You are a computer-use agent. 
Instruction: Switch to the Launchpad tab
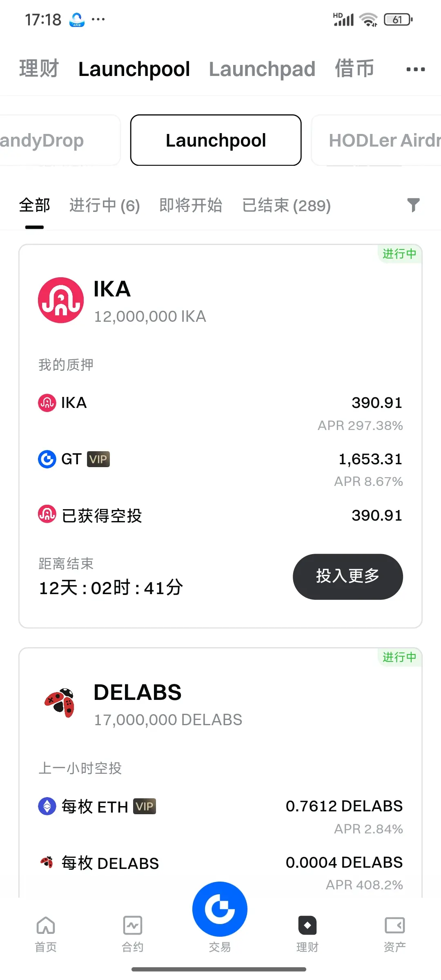(x=262, y=69)
